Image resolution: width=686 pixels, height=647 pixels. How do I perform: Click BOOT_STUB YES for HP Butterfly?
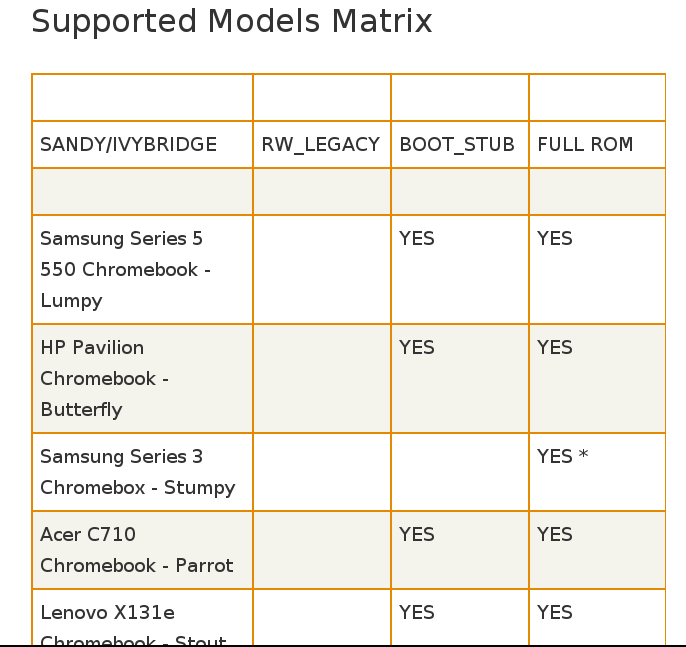click(x=417, y=348)
